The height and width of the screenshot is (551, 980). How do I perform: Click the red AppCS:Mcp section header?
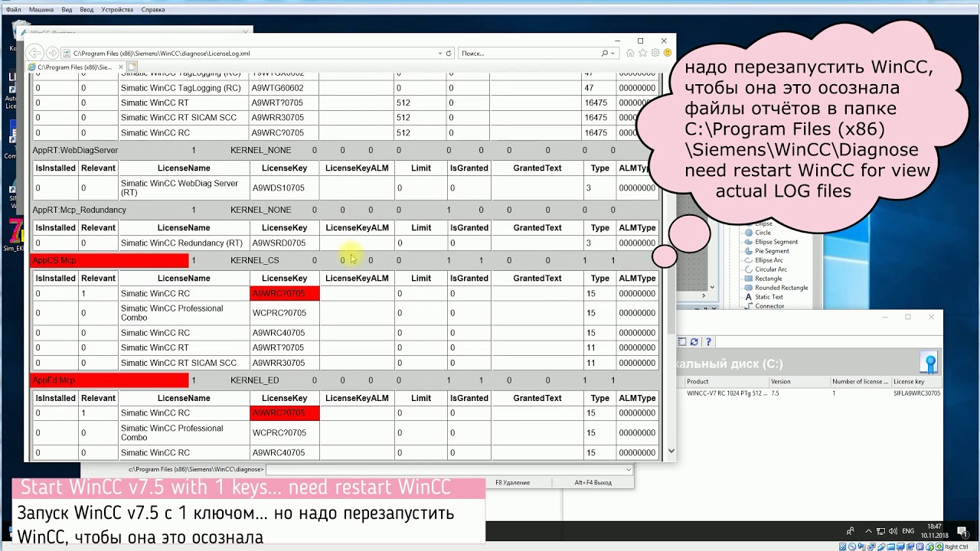109,261
